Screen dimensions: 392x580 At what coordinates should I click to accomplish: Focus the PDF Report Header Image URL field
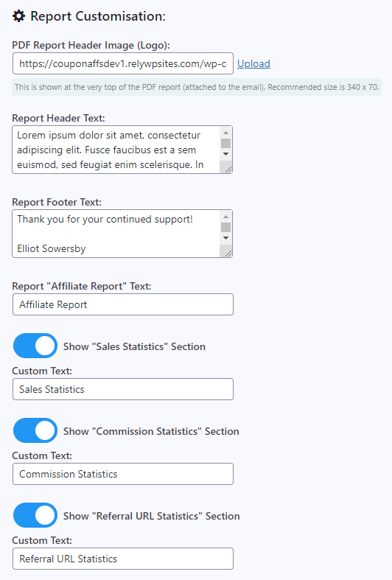point(123,63)
